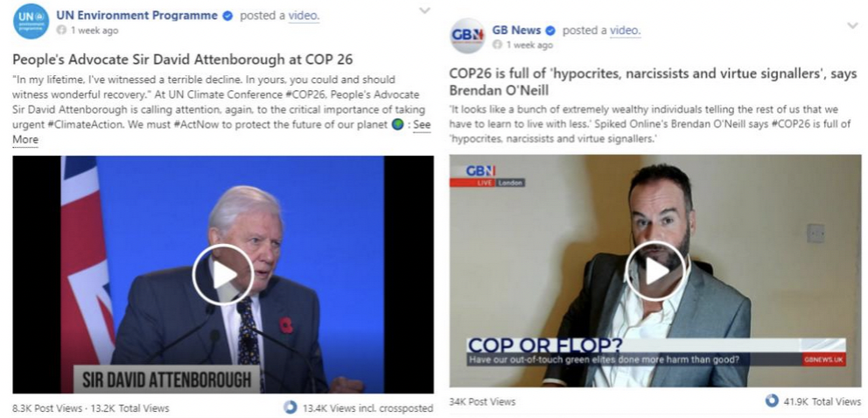Image resolution: width=868 pixels, height=418 pixels.
Task: Follow the 'video' link in UN post header
Action: click(303, 16)
